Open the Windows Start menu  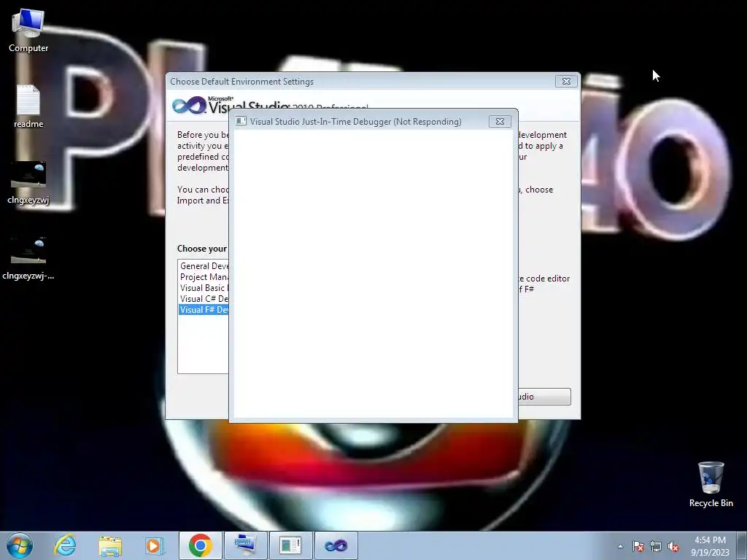20,545
